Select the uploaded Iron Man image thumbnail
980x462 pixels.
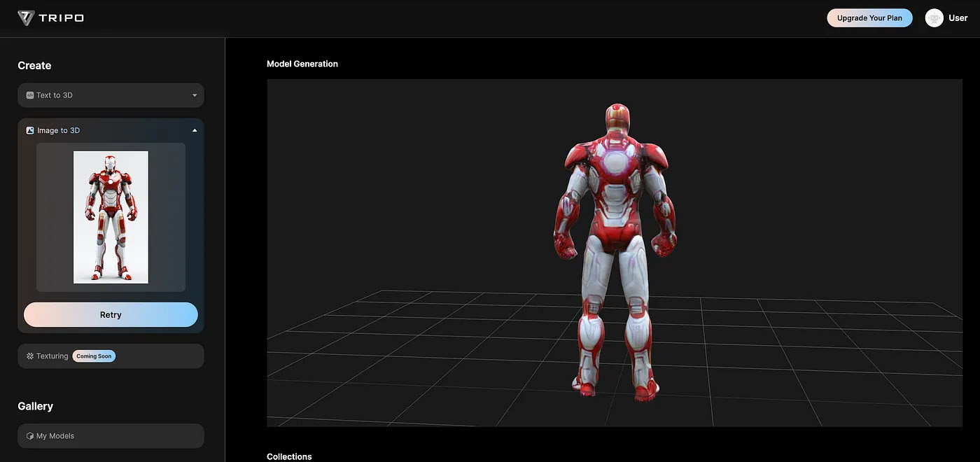pos(111,217)
